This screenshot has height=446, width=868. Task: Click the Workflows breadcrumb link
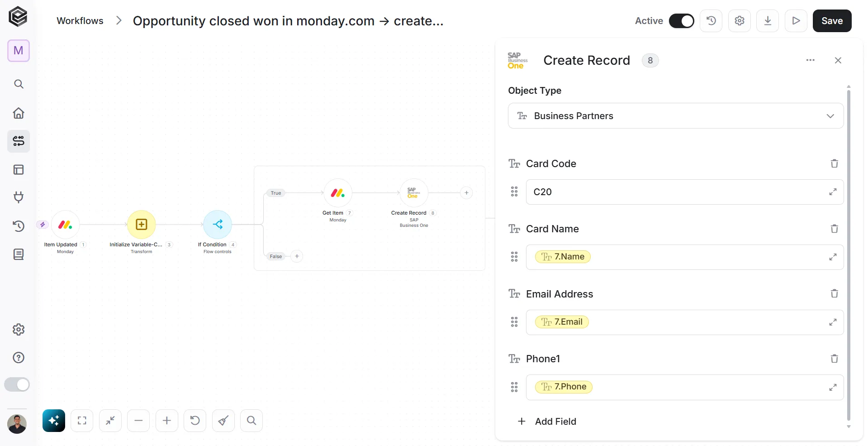pos(80,21)
